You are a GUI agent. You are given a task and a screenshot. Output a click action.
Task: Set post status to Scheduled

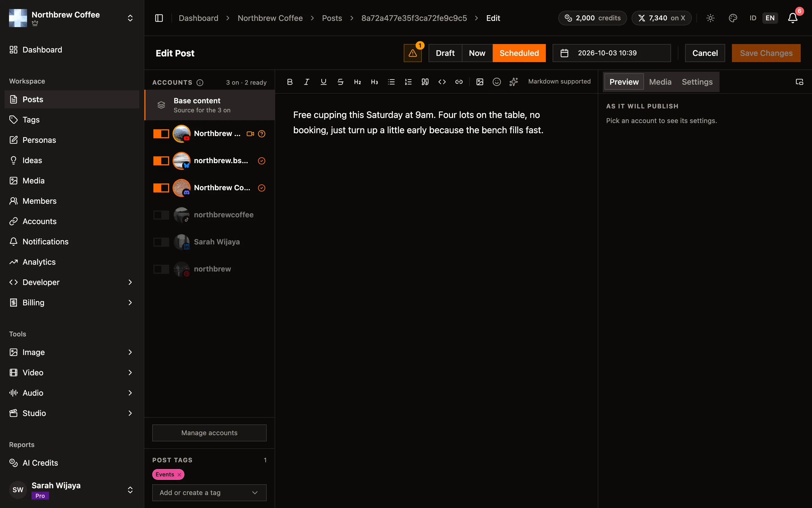tap(519, 53)
